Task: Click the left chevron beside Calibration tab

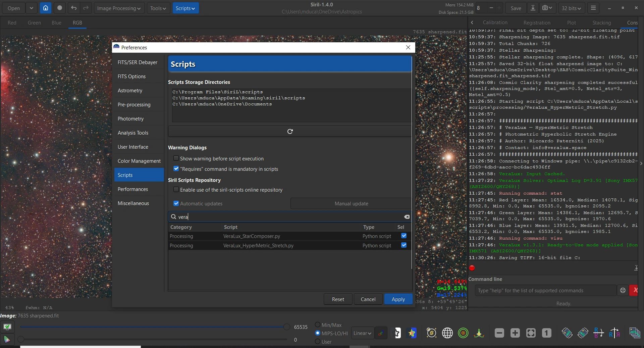Action: [472, 22]
